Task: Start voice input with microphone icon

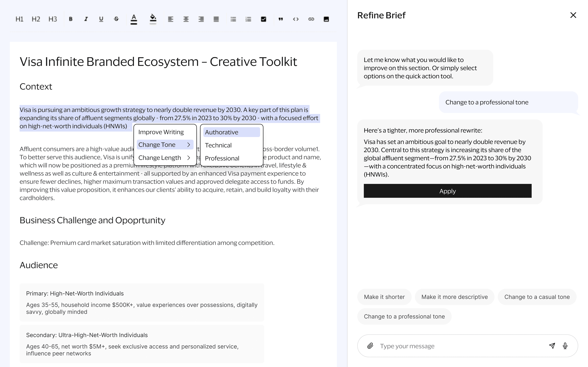Action: (x=565, y=346)
